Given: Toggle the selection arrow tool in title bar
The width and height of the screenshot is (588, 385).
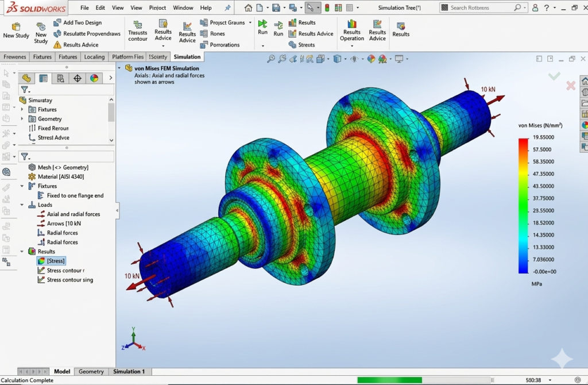Looking at the screenshot, I should pos(310,8).
